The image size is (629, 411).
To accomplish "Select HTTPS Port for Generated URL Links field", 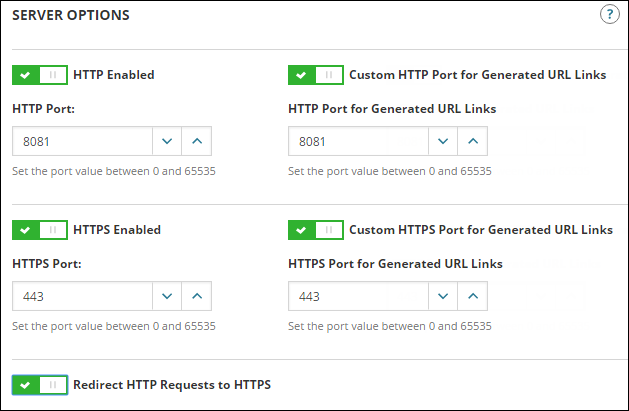I will pyautogui.click(x=358, y=296).
